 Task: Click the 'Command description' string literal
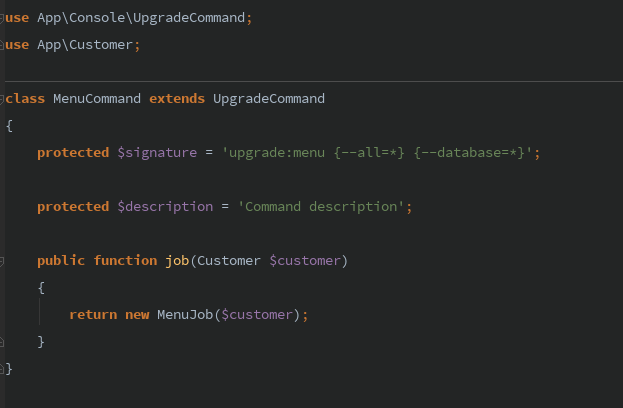[324, 207]
